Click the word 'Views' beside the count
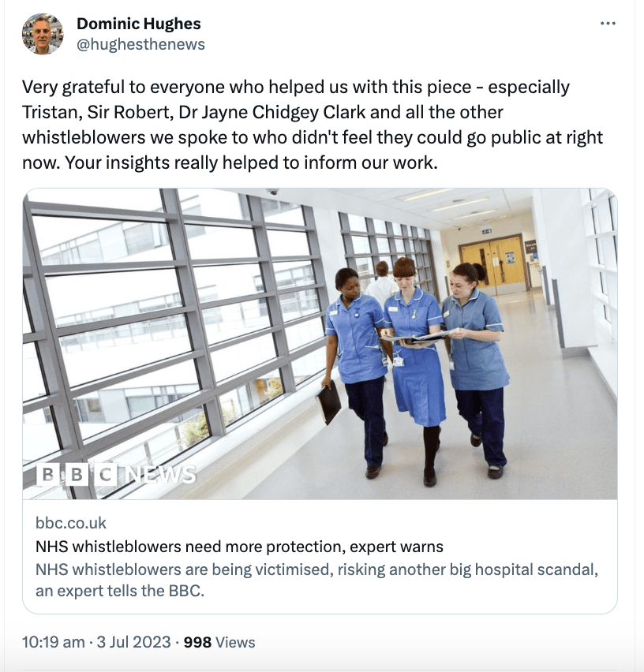Viewport: 644px width, 672px height. 235,642
